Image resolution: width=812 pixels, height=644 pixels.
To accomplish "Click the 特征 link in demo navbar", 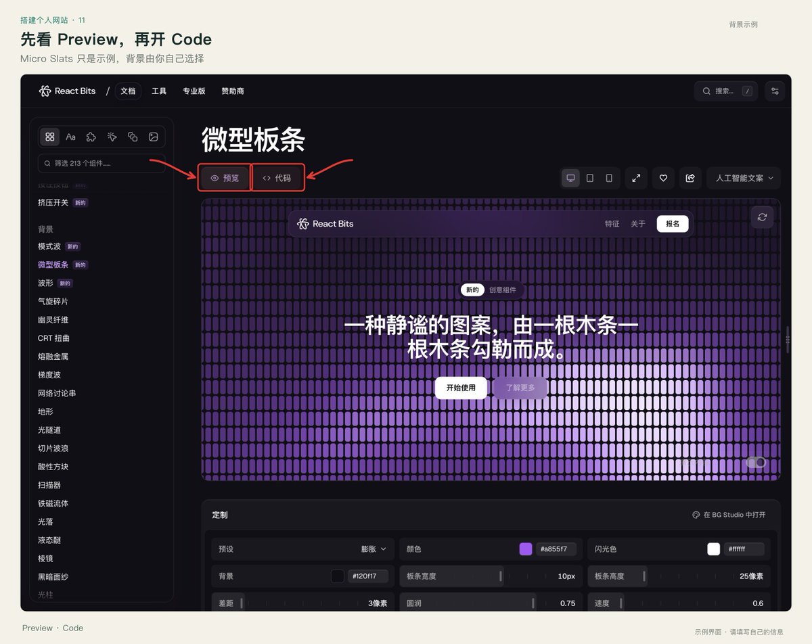I will pos(612,223).
